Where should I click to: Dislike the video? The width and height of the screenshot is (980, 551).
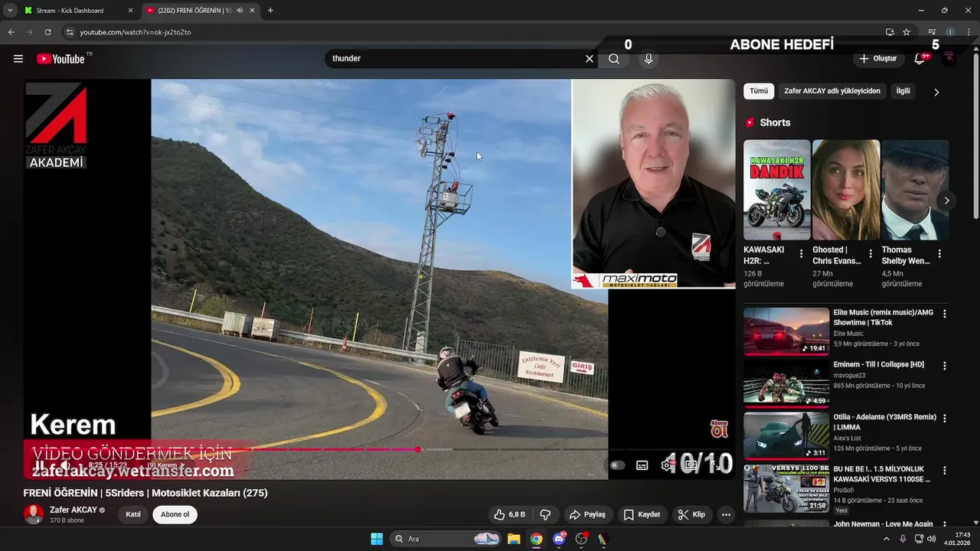[x=545, y=514]
